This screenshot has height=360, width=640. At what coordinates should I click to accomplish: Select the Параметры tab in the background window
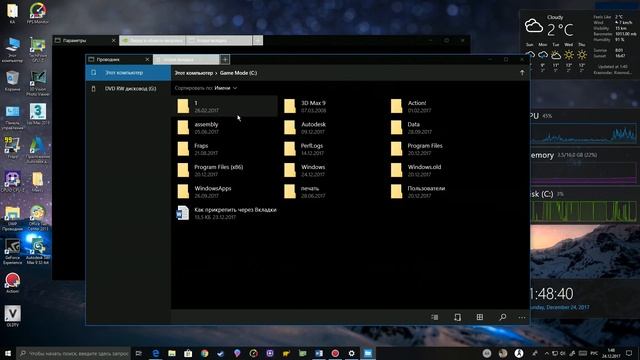[x=85, y=40]
